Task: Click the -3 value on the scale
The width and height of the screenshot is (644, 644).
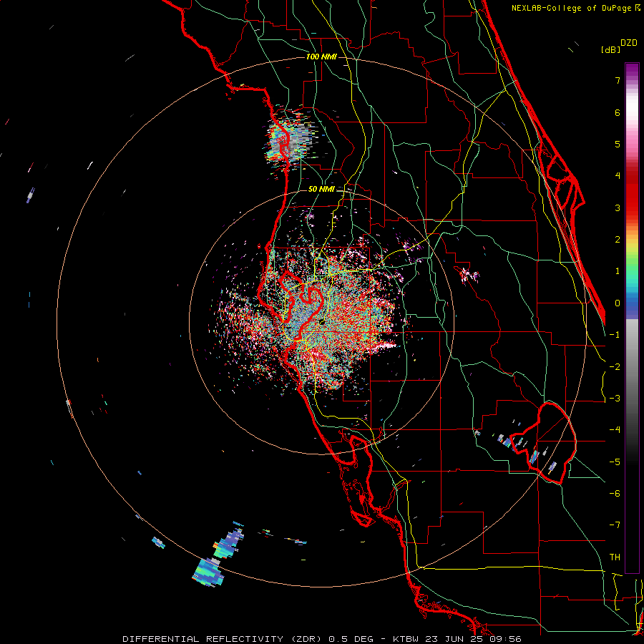Action: 615,399
